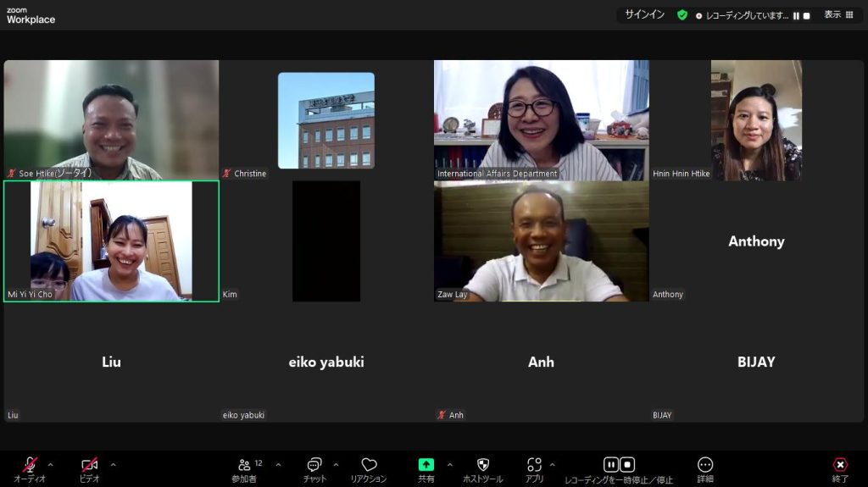Click the green security shield at top
This screenshot has width=868, height=487.
(x=682, y=15)
